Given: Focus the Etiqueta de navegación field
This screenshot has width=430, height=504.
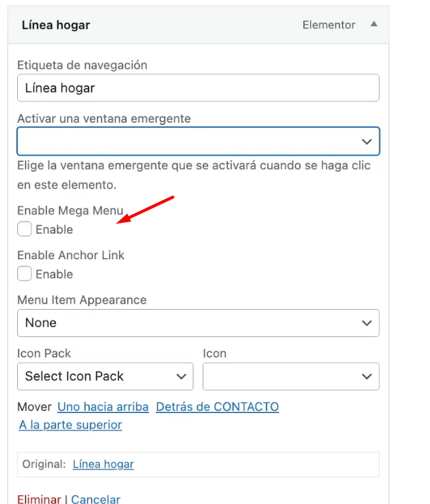Looking at the screenshot, I should point(198,88).
